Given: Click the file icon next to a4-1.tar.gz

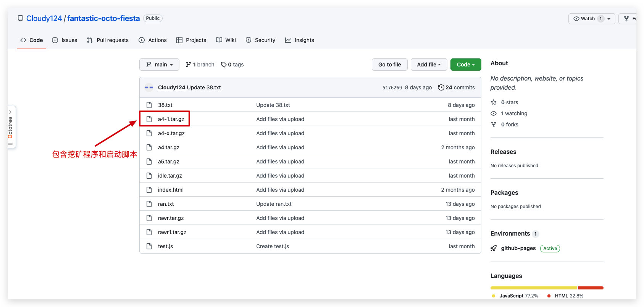Looking at the screenshot, I should [x=149, y=119].
